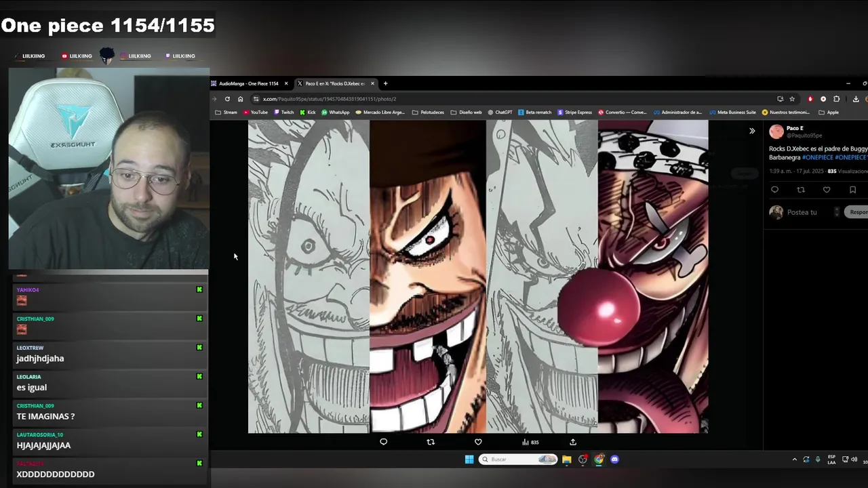Collapse the tweet sidebar with the double chevron
868x488 pixels.
click(x=752, y=131)
